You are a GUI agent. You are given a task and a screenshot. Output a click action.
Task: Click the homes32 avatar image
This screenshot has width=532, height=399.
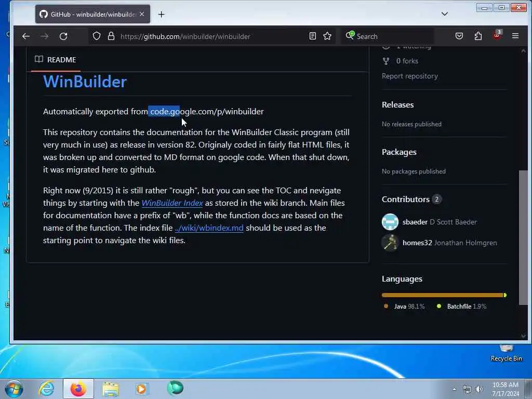pyautogui.click(x=390, y=243)
